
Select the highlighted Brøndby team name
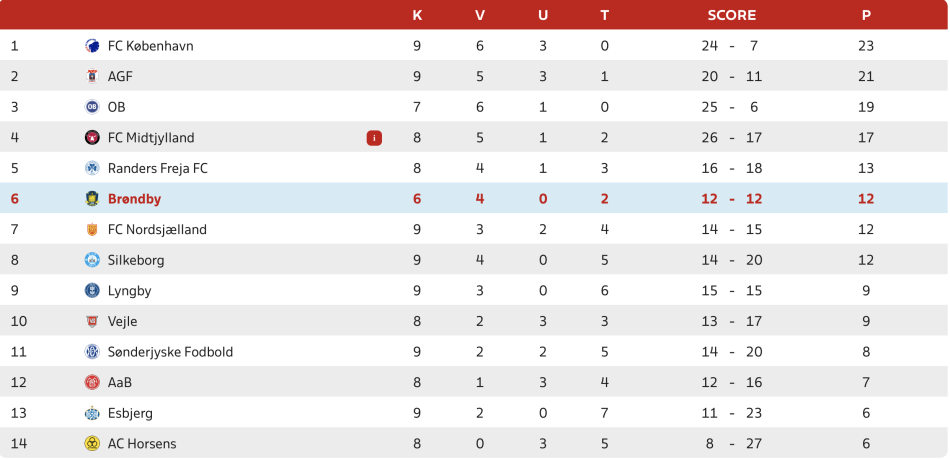(134, 199)
